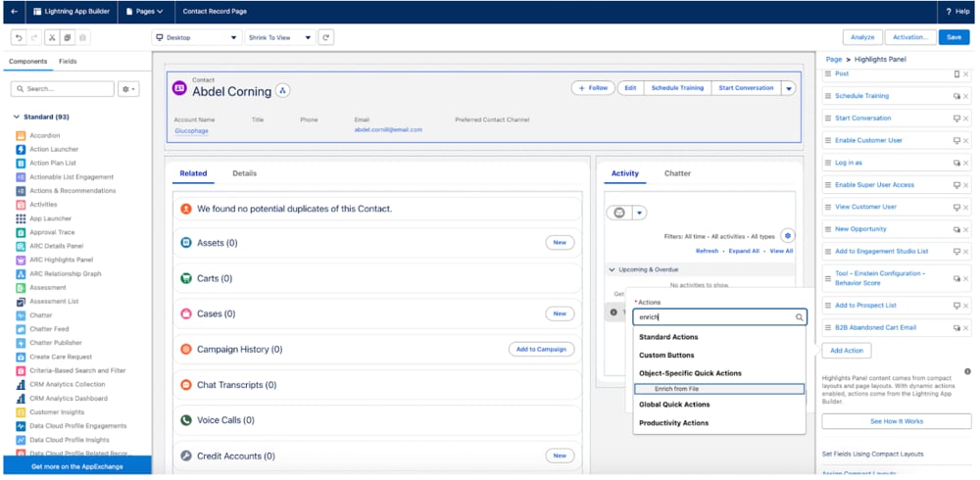
Task: Click the Cases related list icon
Action: (186, 313)
